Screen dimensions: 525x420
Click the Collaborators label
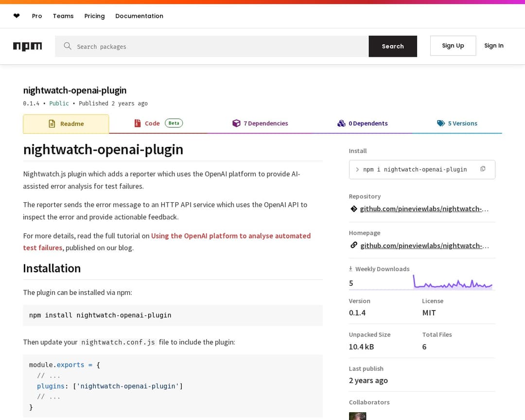(369, 402)
